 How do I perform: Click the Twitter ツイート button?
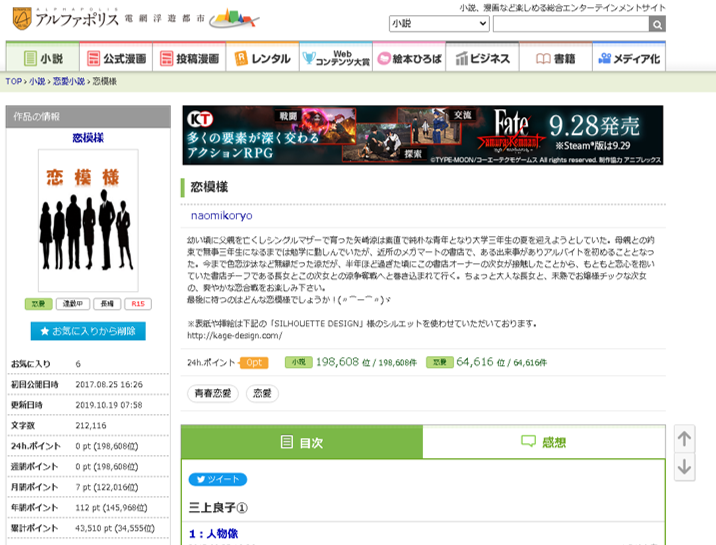[218, 479]
